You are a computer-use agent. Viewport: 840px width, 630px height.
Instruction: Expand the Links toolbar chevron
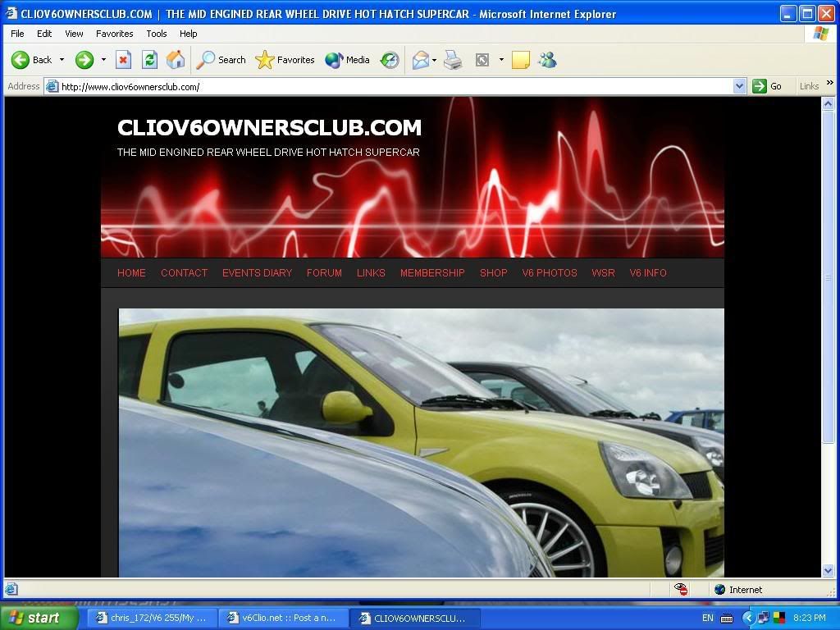tap(830, 83)
